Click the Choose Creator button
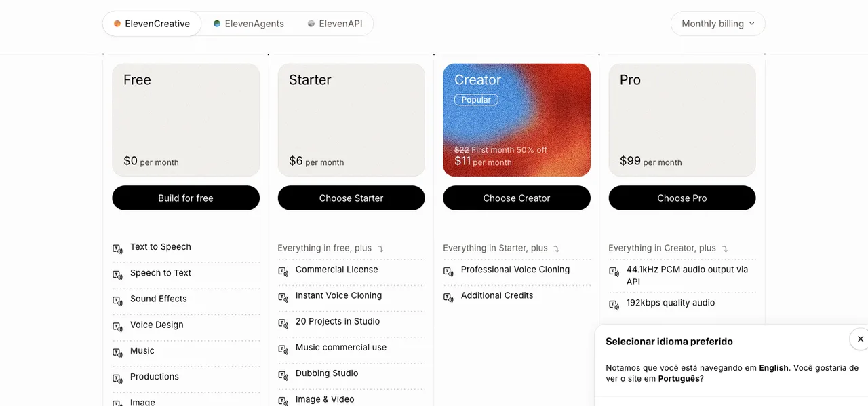868x406 pixels. click(517, 198)
